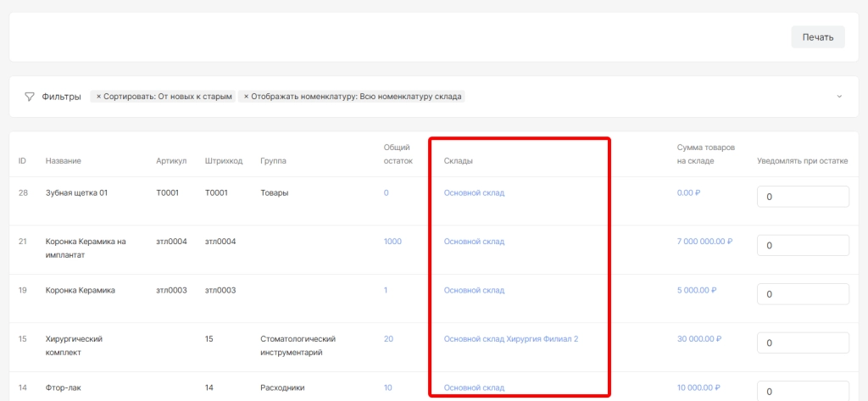Click stock balance 20 for Хирургический комплект
Viewport: 868px width, 401px height.
[x=388, y=339]
